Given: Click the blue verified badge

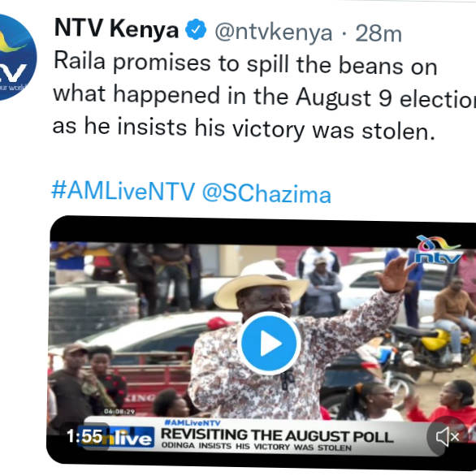Looking at the screenshot, I should pos(196,29).
